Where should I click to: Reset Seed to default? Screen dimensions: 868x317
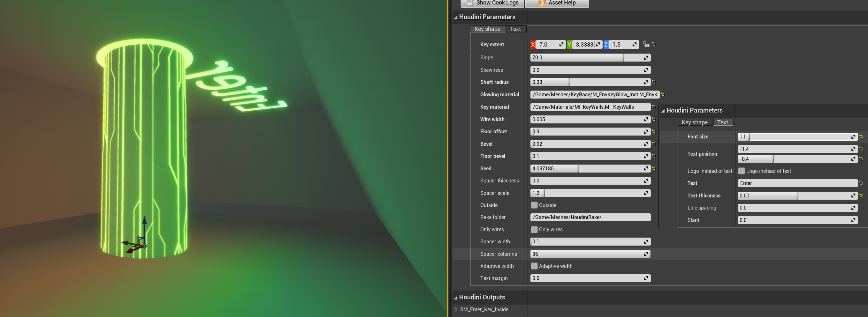click(654, 168)
